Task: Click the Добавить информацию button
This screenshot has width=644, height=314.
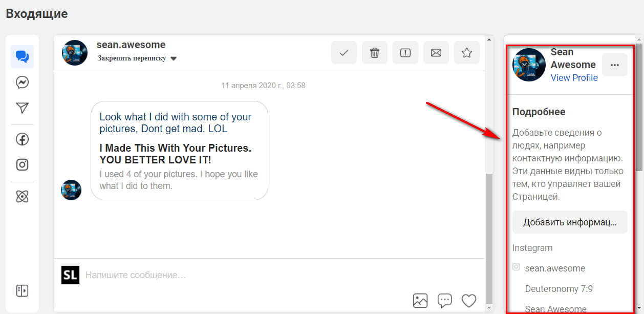Action: click(x=570, y=222)
